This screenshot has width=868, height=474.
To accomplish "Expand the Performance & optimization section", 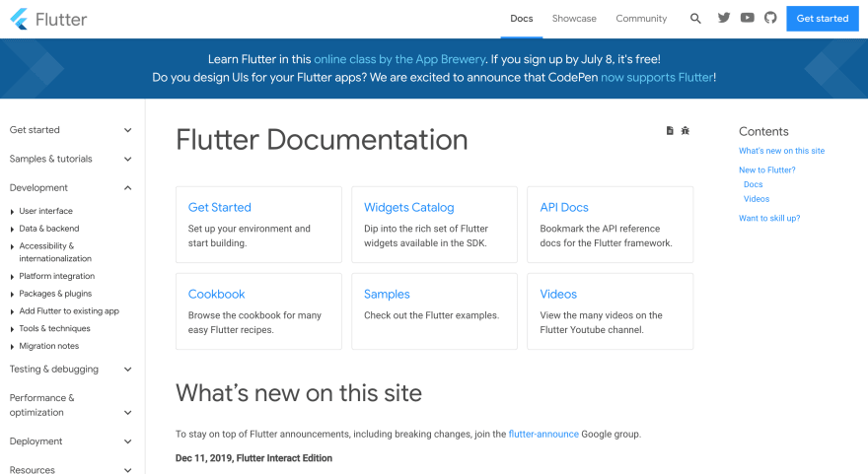I will click(71, 405).
